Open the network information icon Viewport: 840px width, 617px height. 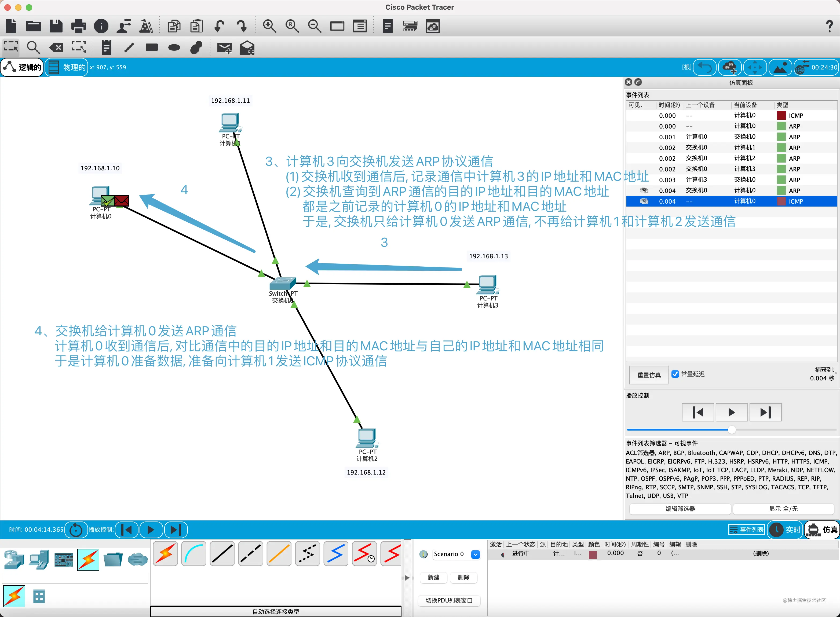pos(101,26)
